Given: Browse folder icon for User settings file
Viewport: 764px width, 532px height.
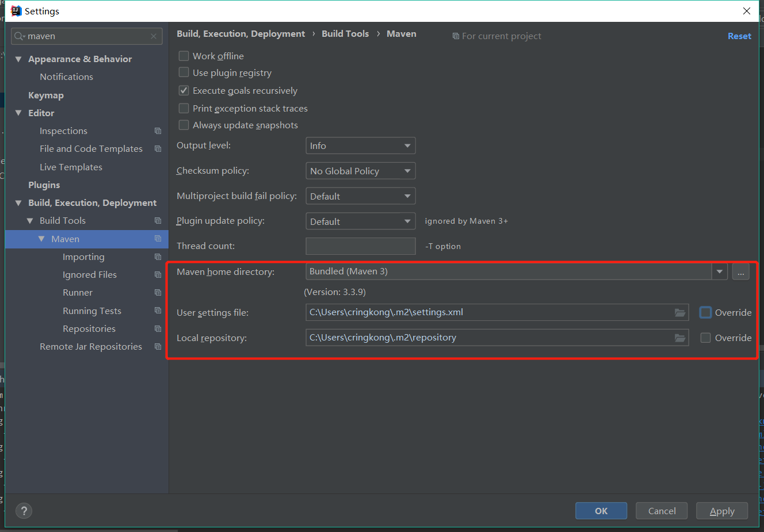Looking at the screenshot, I should [680, 312].
